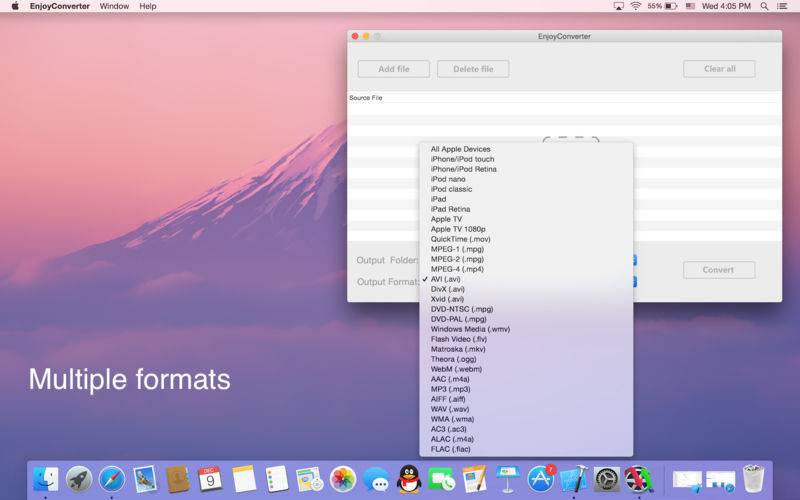Choose All Apple Devices format
Image resolution: width=800 pixels, height=500 pixels.
click(526, 149)
